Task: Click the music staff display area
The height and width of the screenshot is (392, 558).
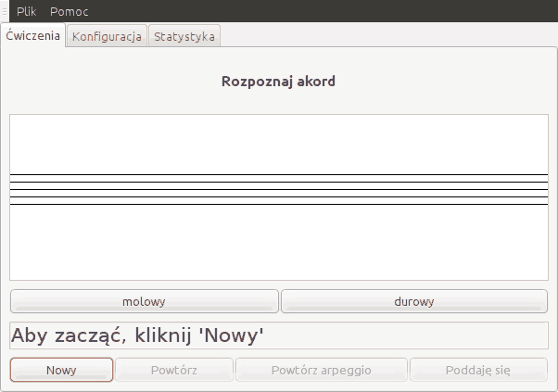Action: coord(279,197)
